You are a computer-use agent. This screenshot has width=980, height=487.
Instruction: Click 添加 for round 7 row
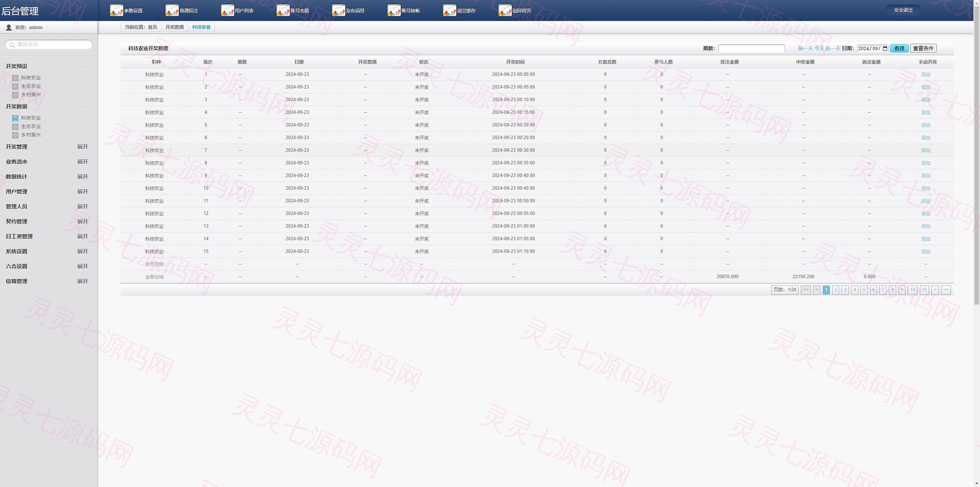926,151
